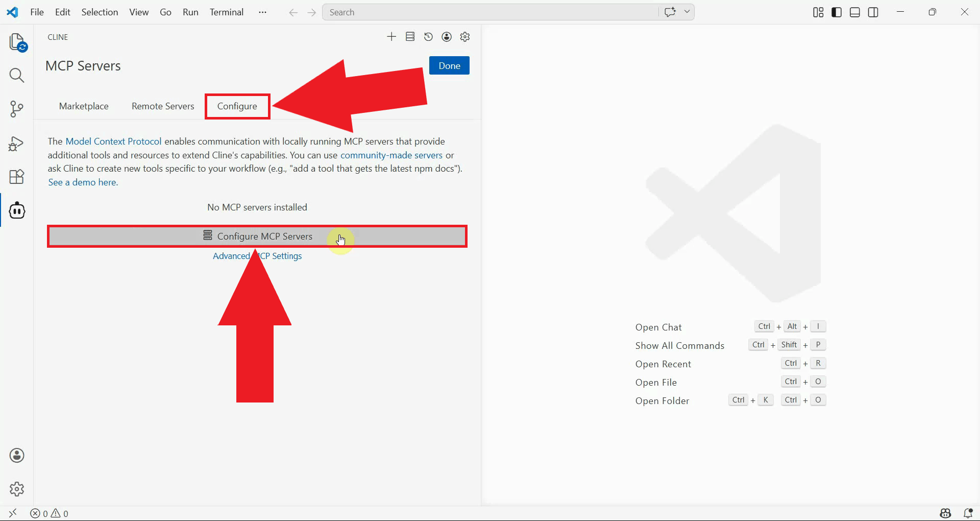Viewport: 980px width, 521px height.
Task: Click the VS Code logo icon
Action: (12, 12)
